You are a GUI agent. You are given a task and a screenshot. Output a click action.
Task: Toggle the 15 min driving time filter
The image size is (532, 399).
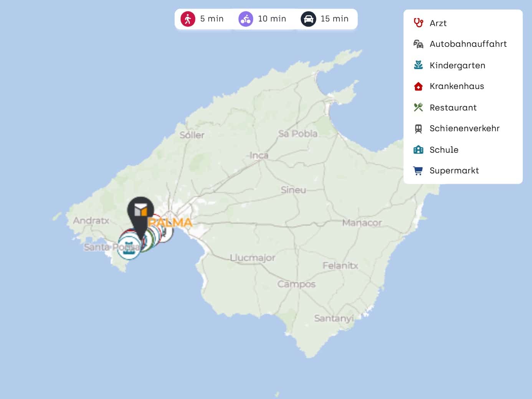pos(325,19)
